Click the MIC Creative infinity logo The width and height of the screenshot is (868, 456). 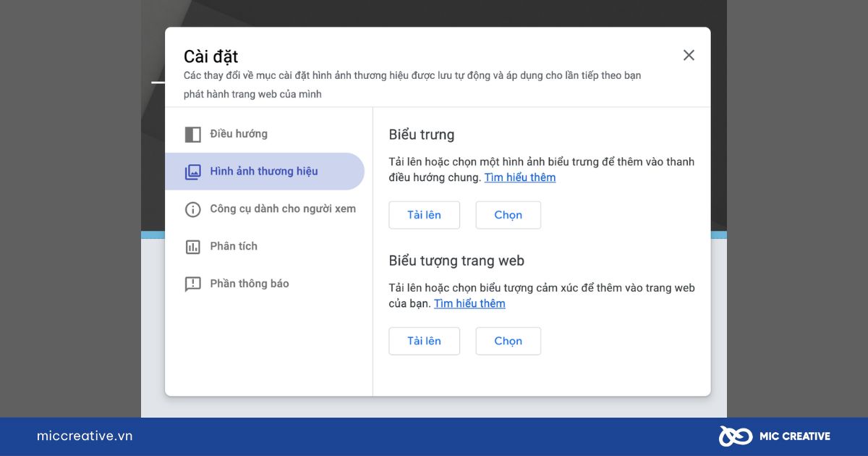(735, 436)
